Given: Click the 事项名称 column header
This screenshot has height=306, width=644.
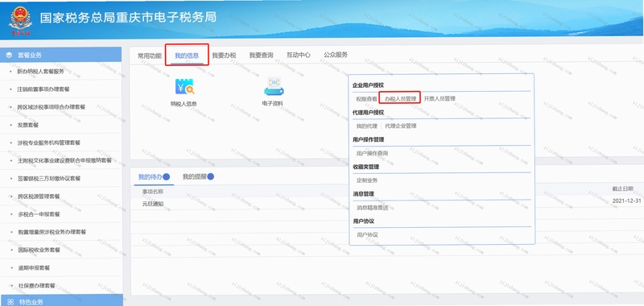Looking at the screenshot, I should click(153, 192).
